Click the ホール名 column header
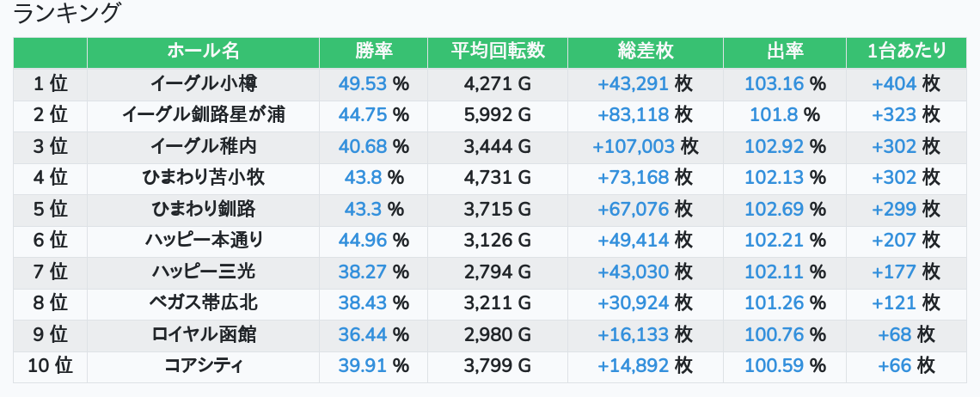This screenshot has width=980, height=397. coord(203,52)
